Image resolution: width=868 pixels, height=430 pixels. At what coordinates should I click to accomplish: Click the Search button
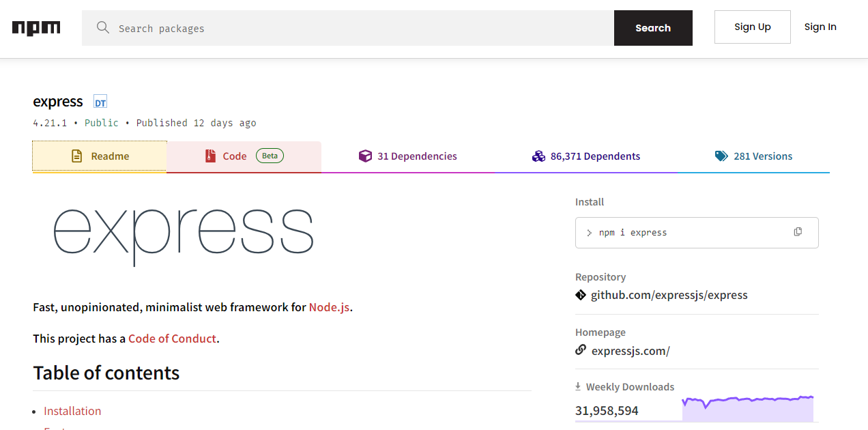[x=653, y=28]
